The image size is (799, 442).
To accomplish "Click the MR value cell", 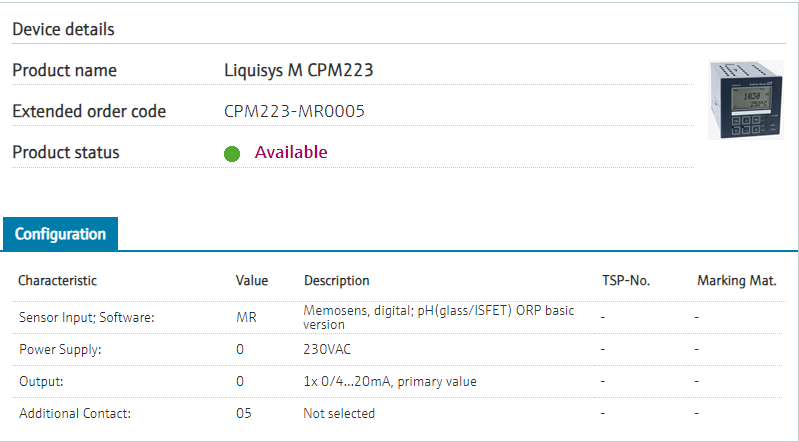I will click(x=245, y=317).
